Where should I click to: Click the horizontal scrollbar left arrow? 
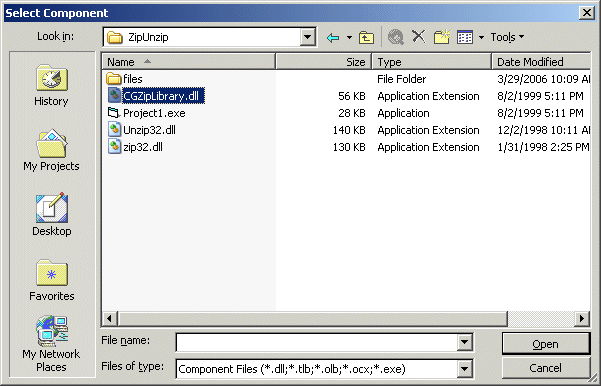pyautogui.click(x=110, y=318)
